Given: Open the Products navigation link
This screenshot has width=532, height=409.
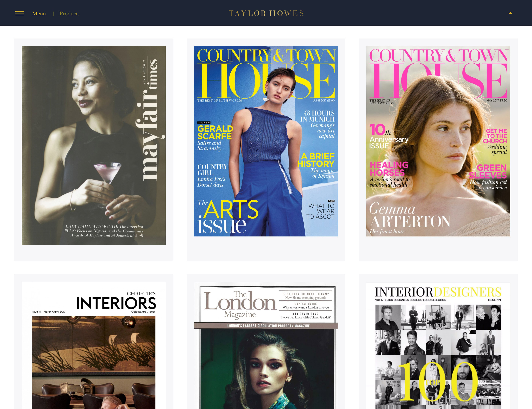Looking at the screenshot, I should tap(69, 14).
